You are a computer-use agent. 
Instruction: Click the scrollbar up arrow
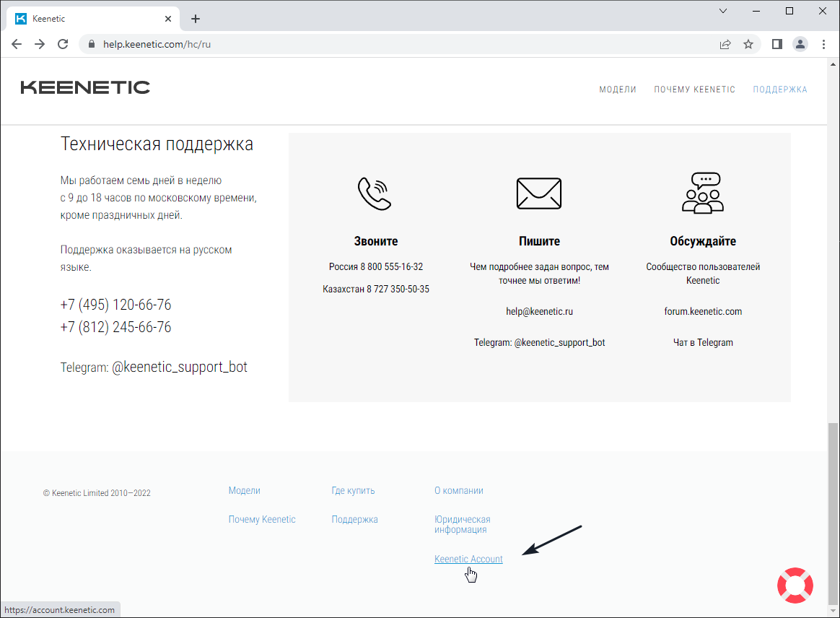pos(833,64)
